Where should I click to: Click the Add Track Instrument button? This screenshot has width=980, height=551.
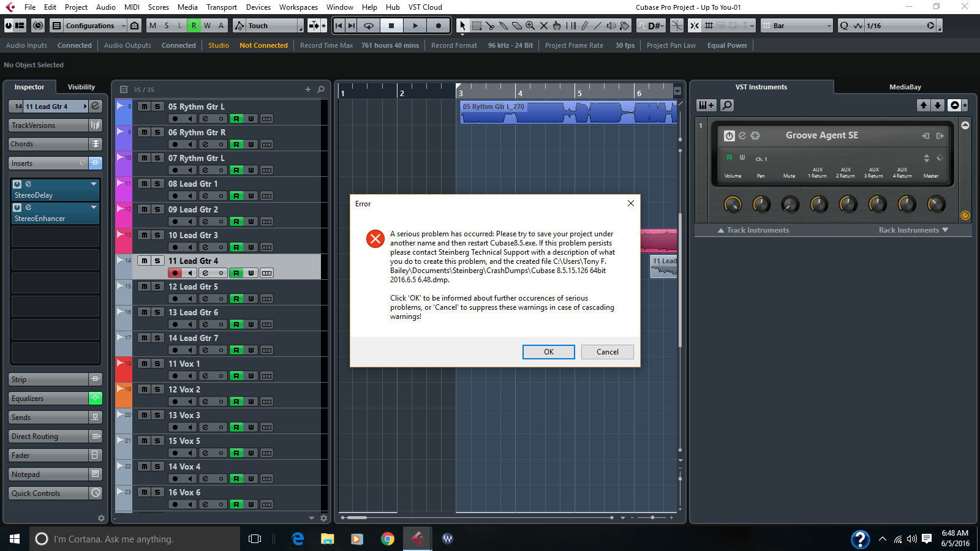click(x=706, y=105)
